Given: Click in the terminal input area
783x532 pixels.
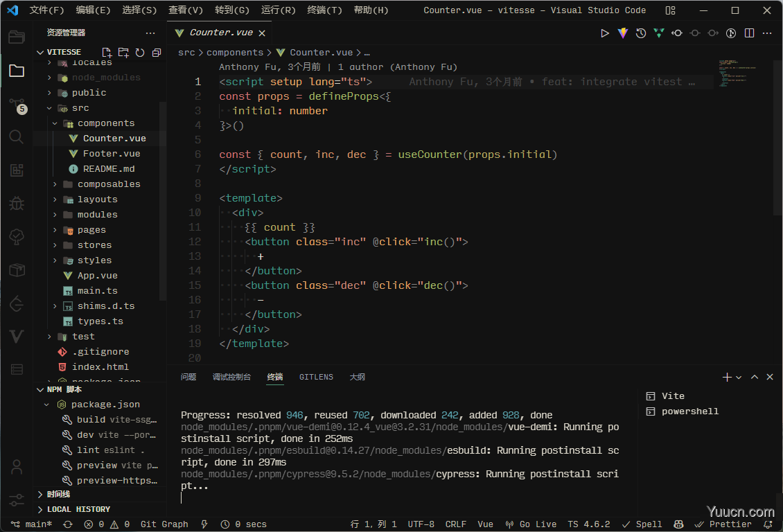Looking at the screenshot, I should pyautogui.click(x=400, y=498).
